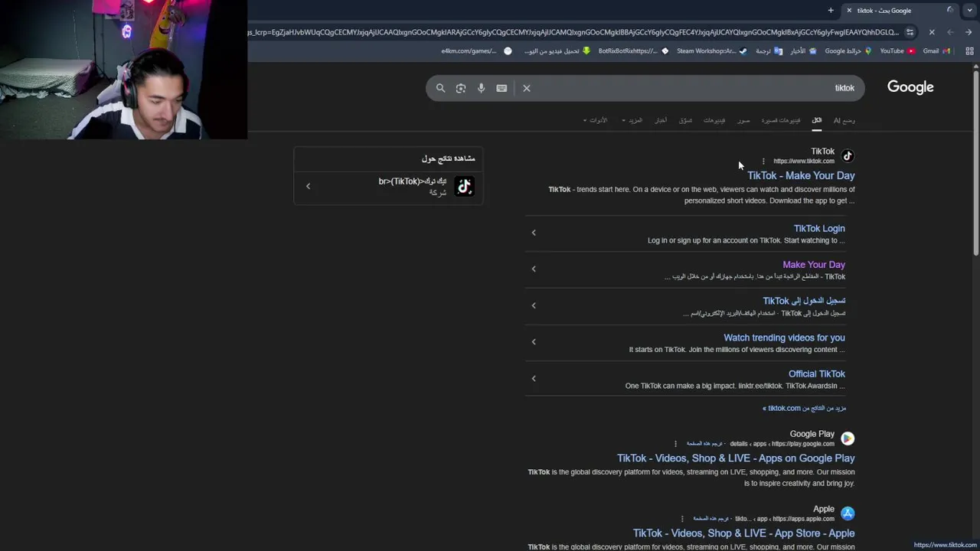
Task: Click the site settings icon in address bar
Action: coord(910,32)
